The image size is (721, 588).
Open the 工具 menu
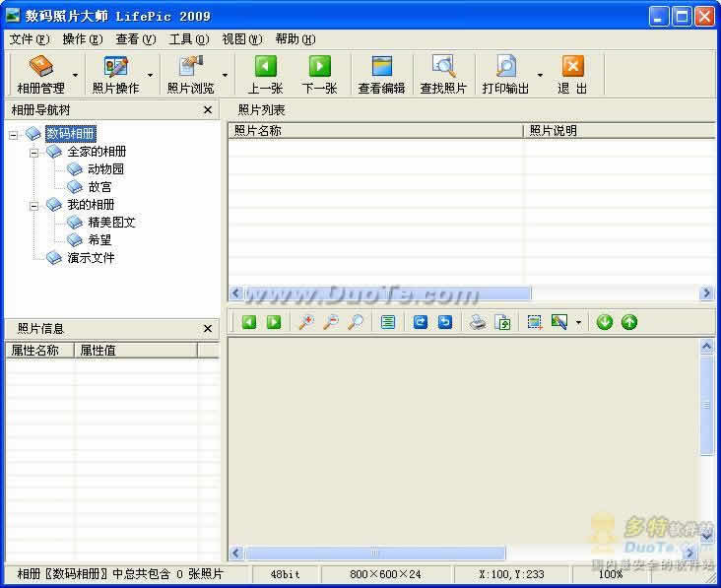pyautogui.click(x=188, y=39)
